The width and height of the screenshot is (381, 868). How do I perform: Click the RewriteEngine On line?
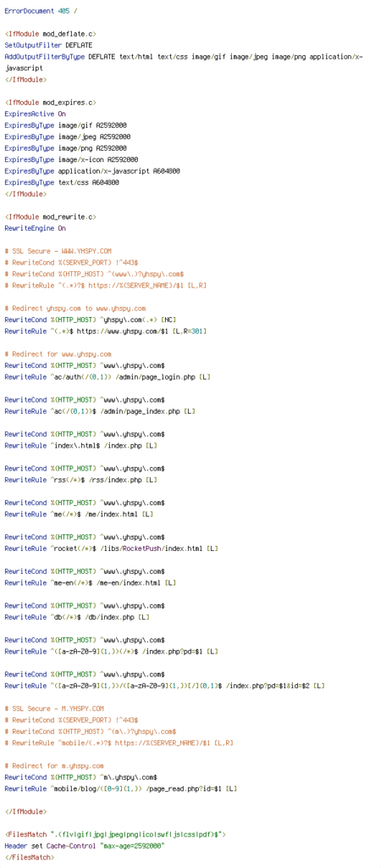tap(35, 229)
